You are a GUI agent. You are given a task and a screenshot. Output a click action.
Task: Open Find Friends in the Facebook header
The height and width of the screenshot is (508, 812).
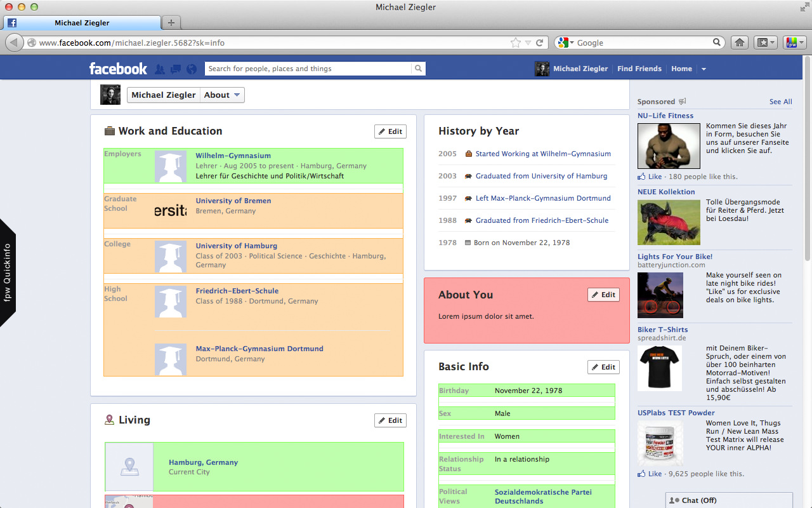click(639, 69)
